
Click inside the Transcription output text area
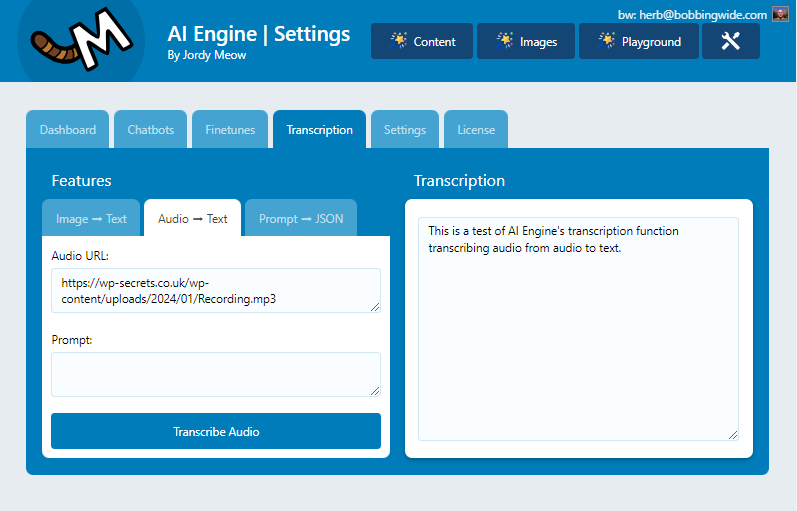[578, 329]
